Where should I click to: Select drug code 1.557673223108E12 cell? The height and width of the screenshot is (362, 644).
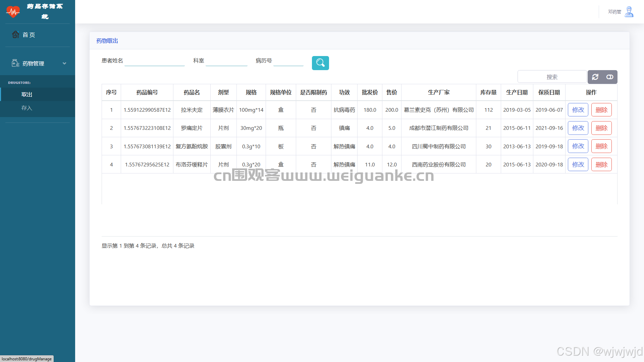point(147,128)
